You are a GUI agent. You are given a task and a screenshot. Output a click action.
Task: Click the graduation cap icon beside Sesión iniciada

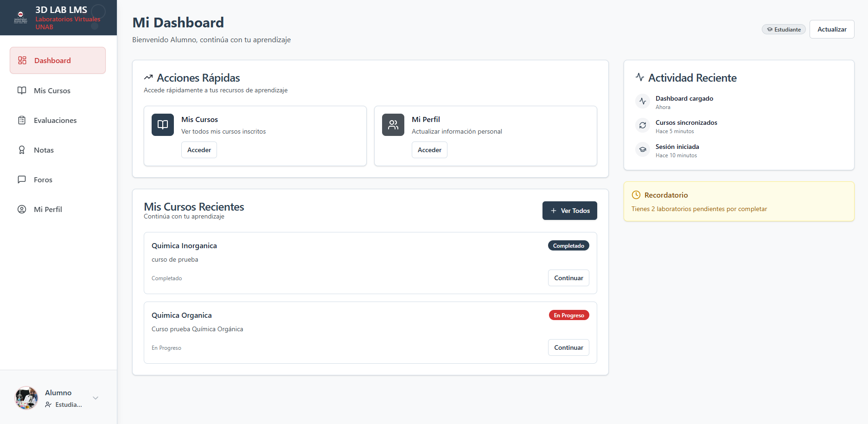point(643,149)
